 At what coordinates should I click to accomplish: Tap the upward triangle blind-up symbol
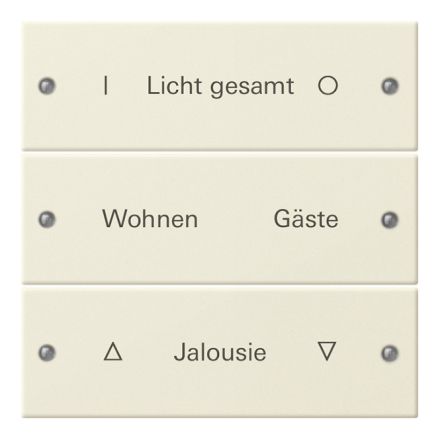tap(113, 351)
